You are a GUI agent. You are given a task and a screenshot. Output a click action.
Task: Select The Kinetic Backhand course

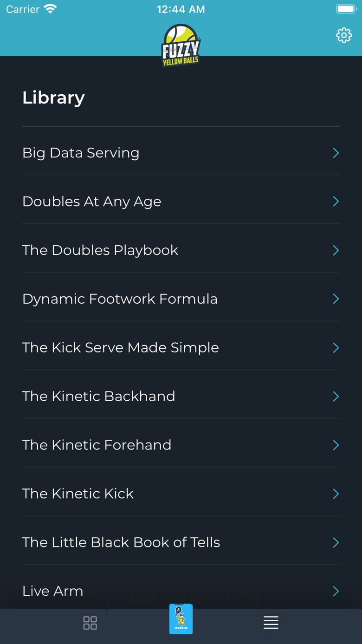pyautogui.click(x=181, y=397)
